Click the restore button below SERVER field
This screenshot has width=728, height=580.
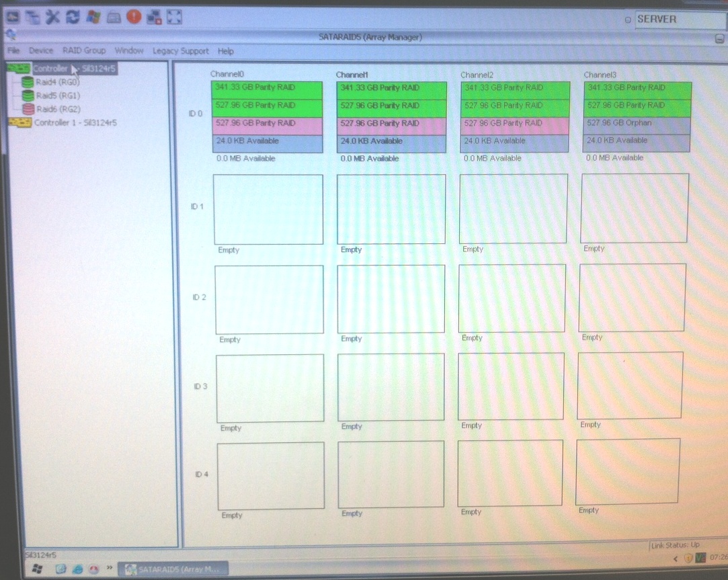[719, 39]
